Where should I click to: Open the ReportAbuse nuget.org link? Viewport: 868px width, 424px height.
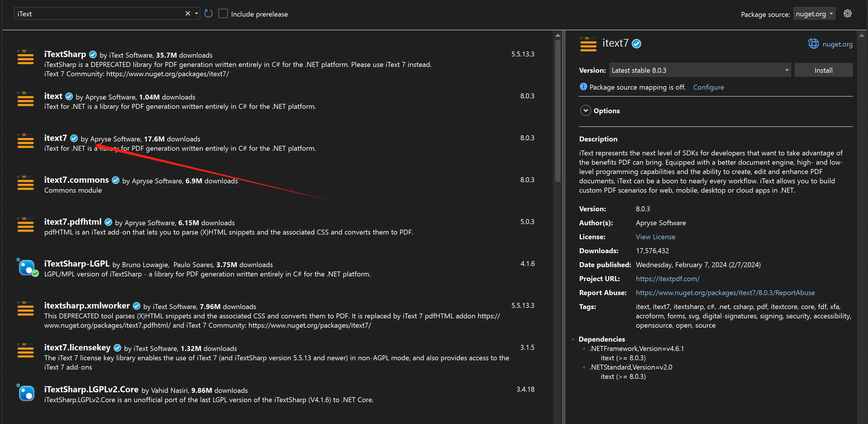coord(725,293)
